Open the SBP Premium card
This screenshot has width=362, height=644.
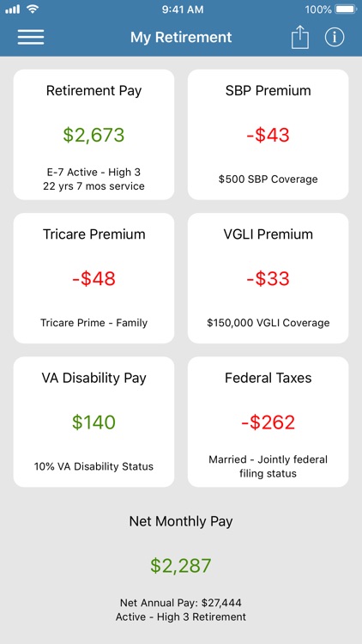click(x=268, y=135)
